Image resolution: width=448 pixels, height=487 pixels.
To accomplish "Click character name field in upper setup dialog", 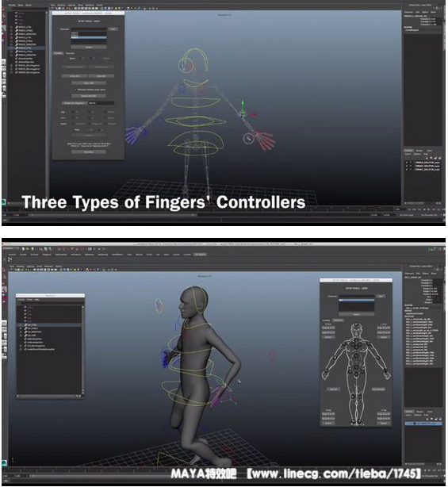I will point(89,29).
